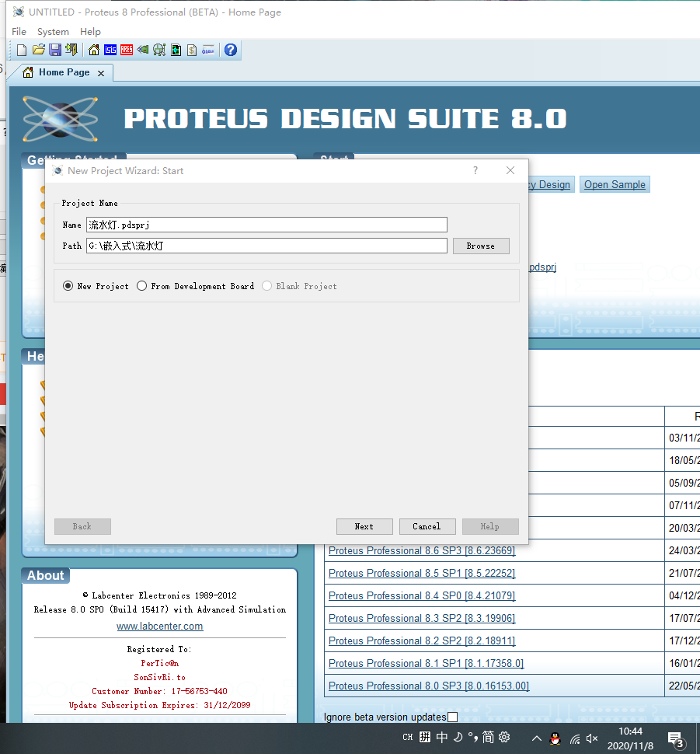Click the Close Project door icon

[x=71, y=50]
